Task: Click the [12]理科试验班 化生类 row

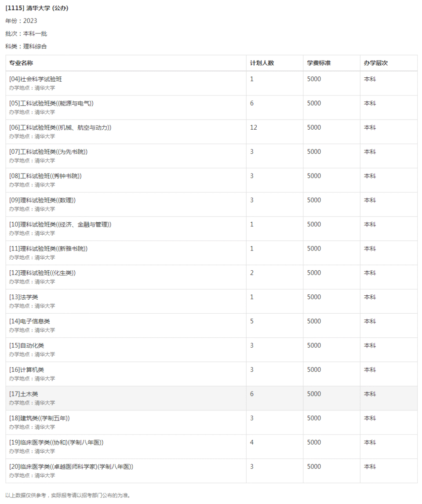Action: [x=43, y=272]
